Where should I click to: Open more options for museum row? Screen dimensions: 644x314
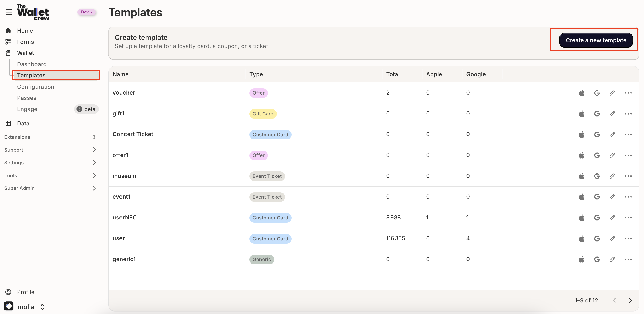628,176
